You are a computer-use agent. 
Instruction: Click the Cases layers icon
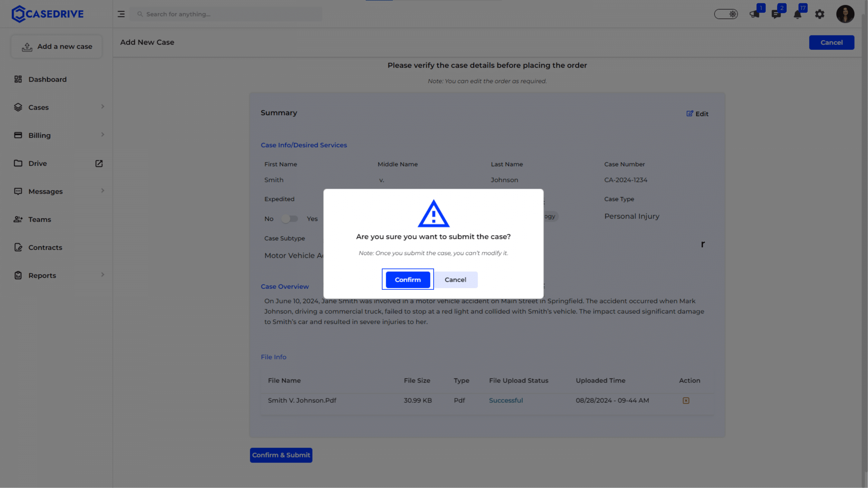(x=18, y=107)
